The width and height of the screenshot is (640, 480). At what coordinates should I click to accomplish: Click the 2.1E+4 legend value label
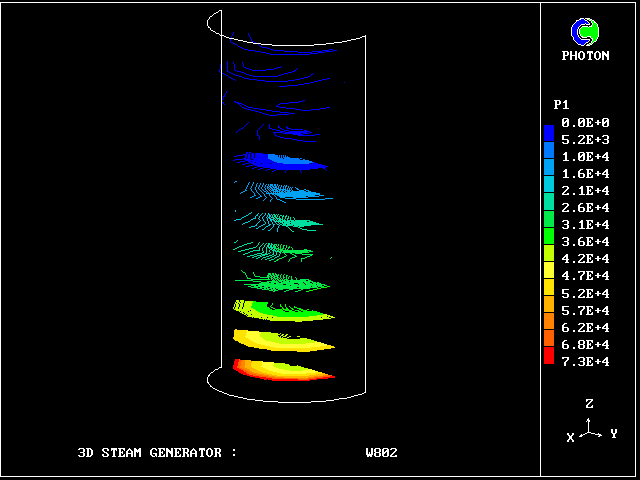(x=585, y=190)
